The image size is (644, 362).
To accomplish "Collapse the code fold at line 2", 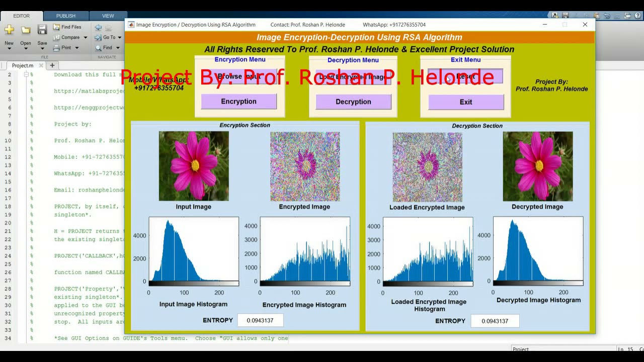I will pos(26,74).
